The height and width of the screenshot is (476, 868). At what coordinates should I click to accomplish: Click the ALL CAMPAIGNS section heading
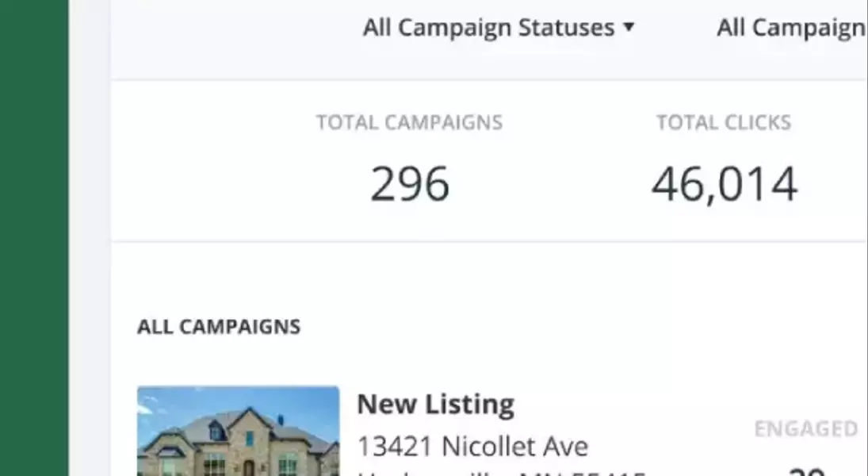click(x=219, y=327)
